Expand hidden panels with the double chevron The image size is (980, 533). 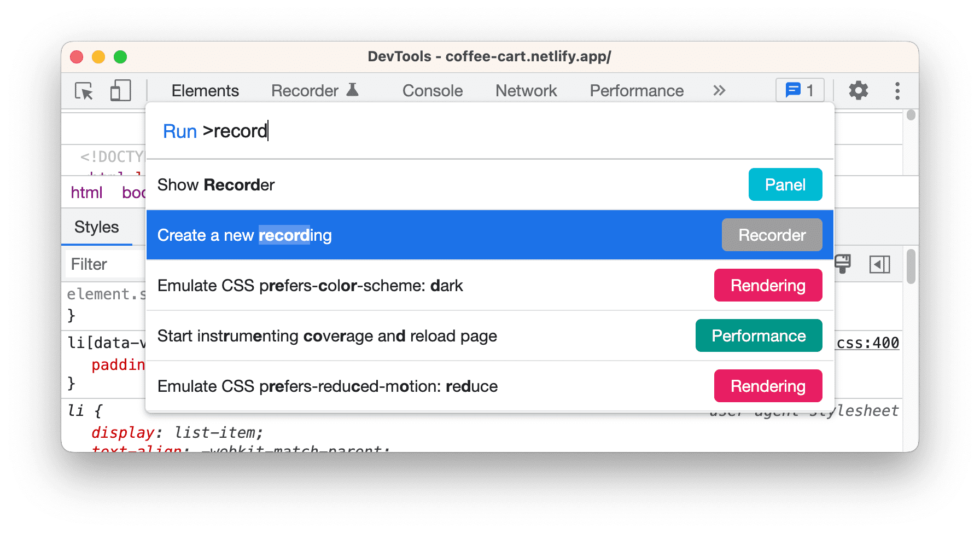pos(719,90)
